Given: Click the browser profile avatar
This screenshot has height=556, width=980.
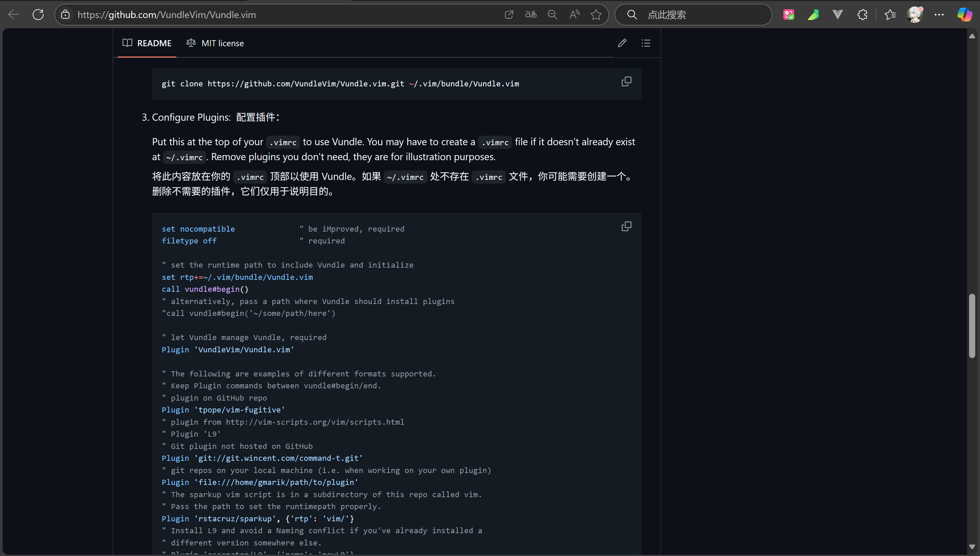Looking at the screenshot, I should point(915,15).
